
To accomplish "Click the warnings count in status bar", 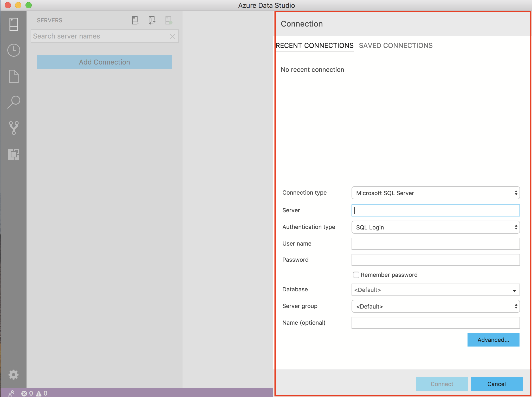I will (42, 393).
